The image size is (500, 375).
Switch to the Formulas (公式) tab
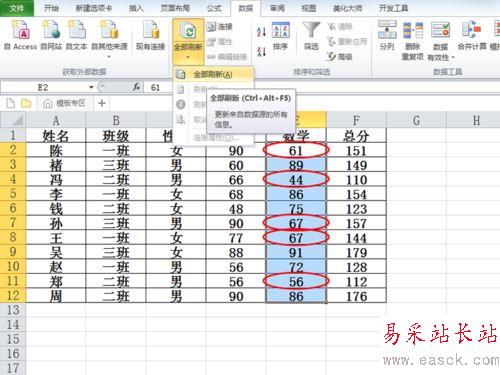coord(214,8)
